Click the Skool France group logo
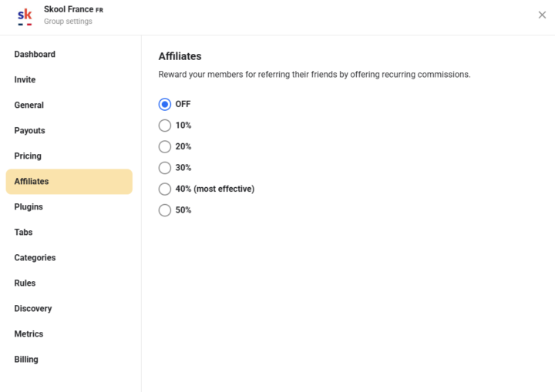The width and height of the screenshot is (555, 392). coord(25,16)
